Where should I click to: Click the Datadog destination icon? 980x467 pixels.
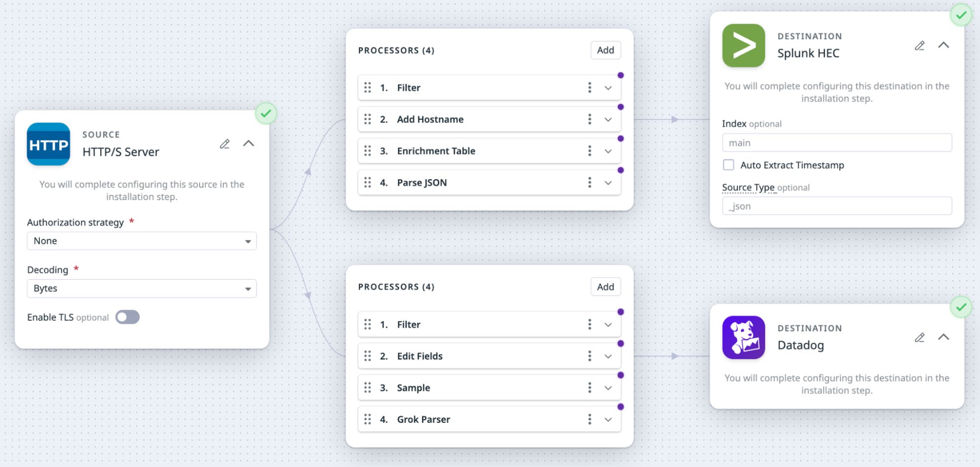[x=742, y=337]
